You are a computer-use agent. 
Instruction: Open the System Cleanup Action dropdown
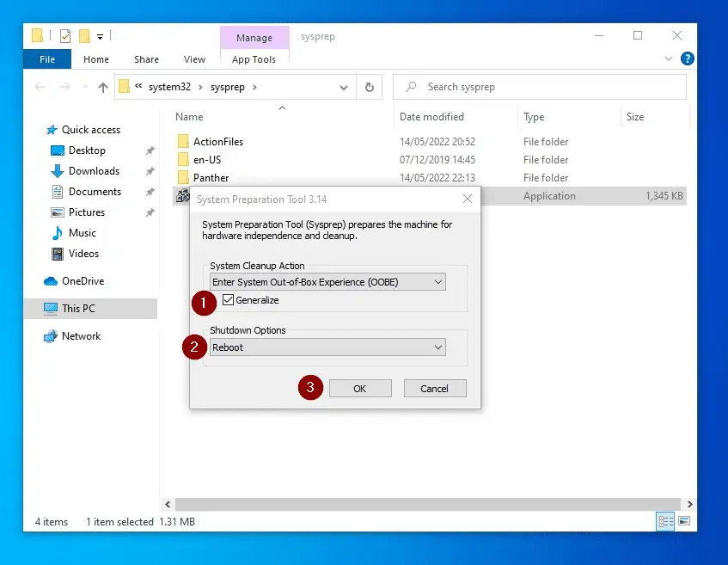tap(327, 282)
